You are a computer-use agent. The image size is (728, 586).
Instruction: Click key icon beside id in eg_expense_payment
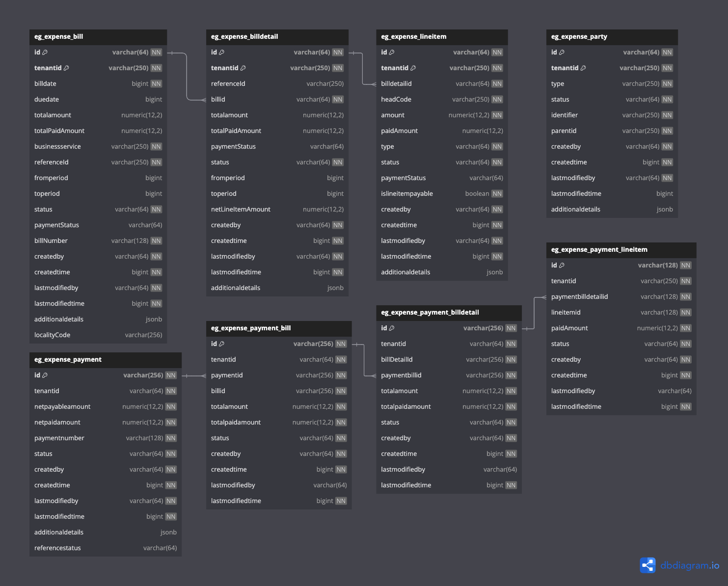point(45,375)
